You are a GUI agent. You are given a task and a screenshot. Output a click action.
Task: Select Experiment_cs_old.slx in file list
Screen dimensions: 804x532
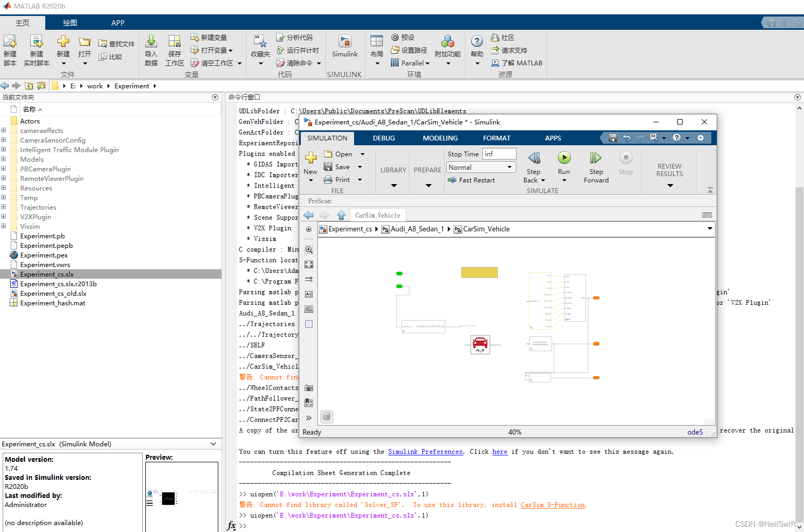tap(53, 294)
